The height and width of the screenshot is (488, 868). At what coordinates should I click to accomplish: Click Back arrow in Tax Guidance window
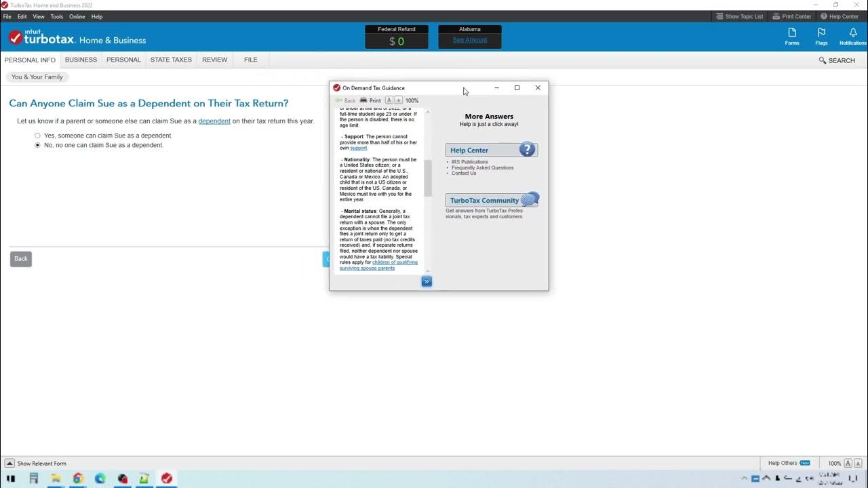(345, 100)
